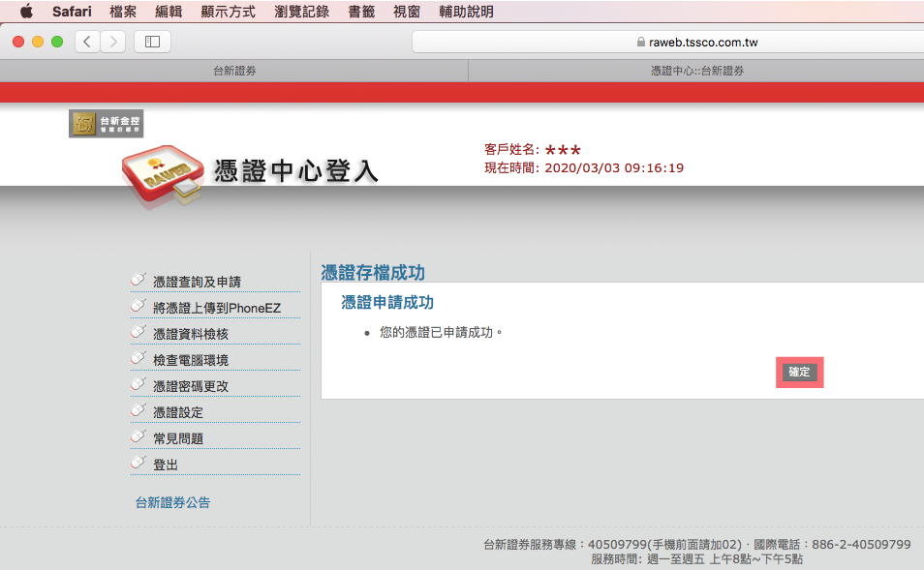Go forward to the next page

(x=113, y=42)
